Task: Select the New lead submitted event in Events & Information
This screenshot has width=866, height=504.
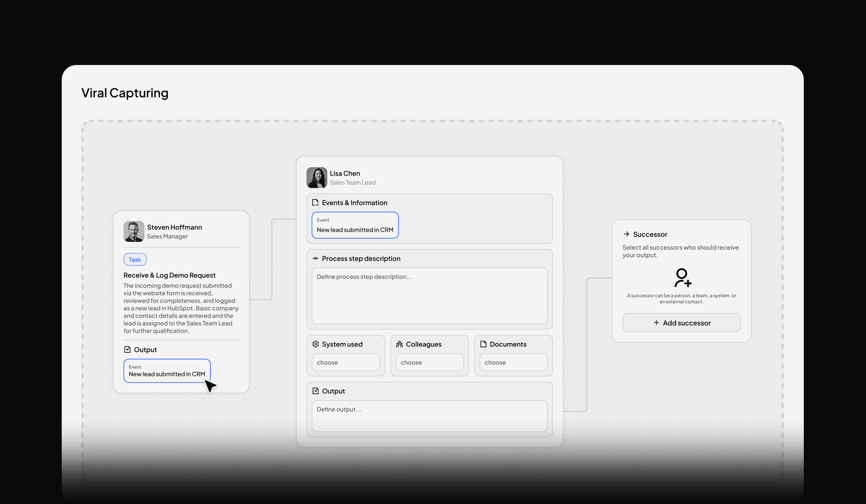Action: click(x=355, y=225)
